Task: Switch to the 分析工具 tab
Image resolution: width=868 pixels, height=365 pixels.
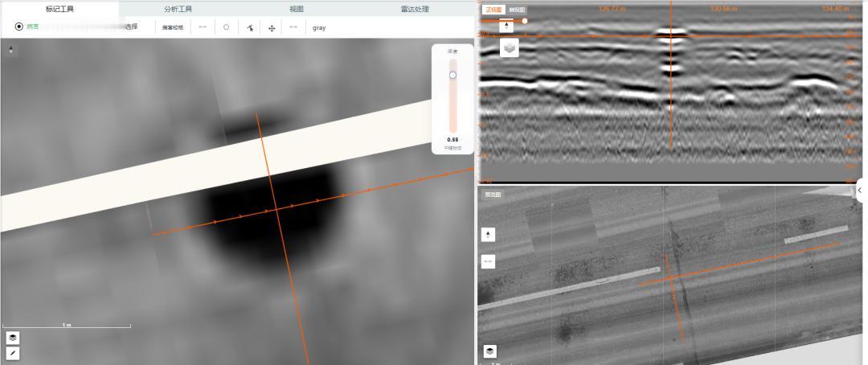Action: [x=178, y=9]
